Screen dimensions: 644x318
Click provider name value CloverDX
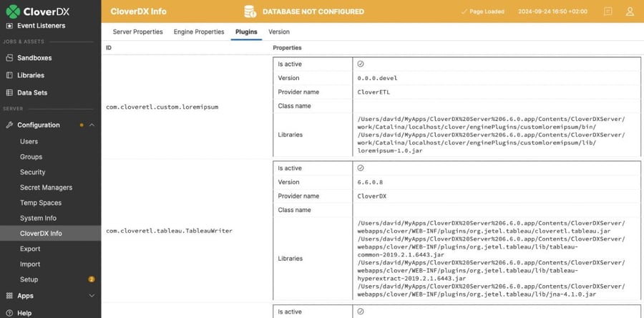point(372,196)
